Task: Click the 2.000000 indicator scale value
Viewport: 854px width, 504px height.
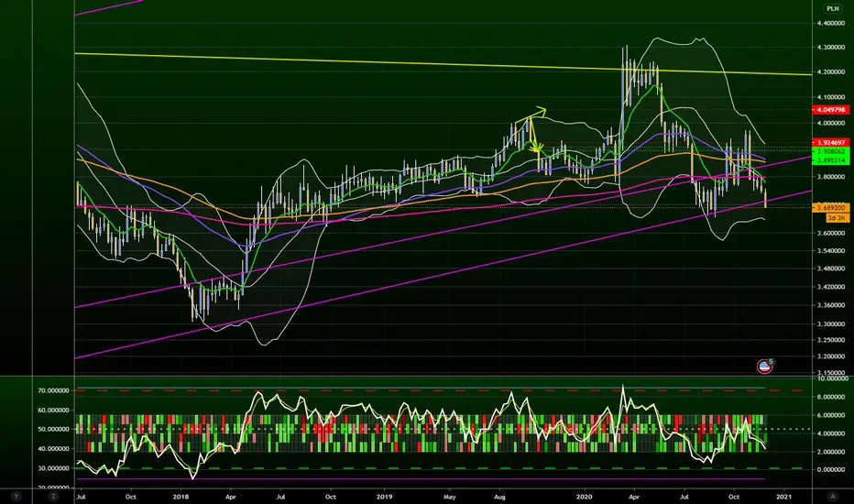Action: (830, 453)
